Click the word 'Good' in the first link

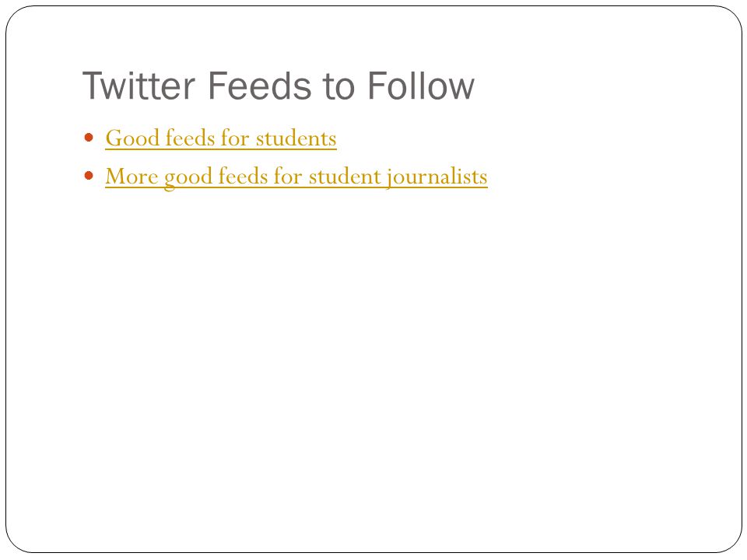point(132,138)
